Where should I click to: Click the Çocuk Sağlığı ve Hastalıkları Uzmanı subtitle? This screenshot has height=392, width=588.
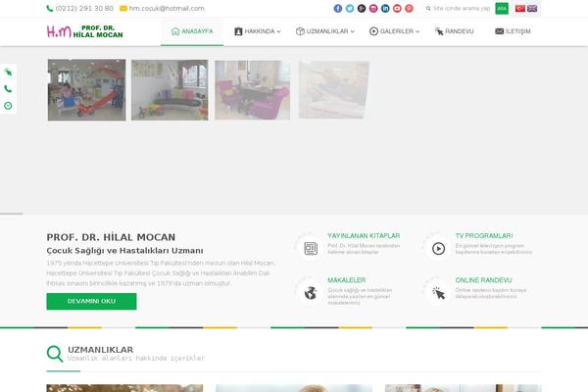pyautogui.click(x=124, y=251)
